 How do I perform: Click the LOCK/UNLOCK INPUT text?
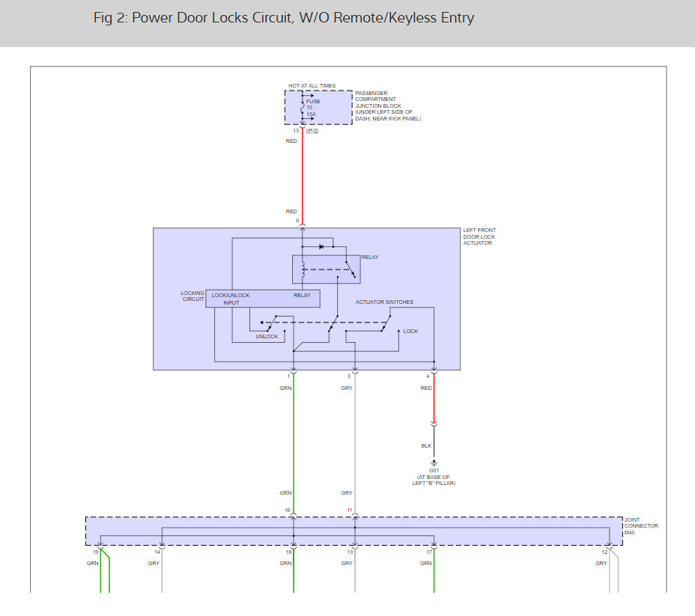[x=231, y=299]
